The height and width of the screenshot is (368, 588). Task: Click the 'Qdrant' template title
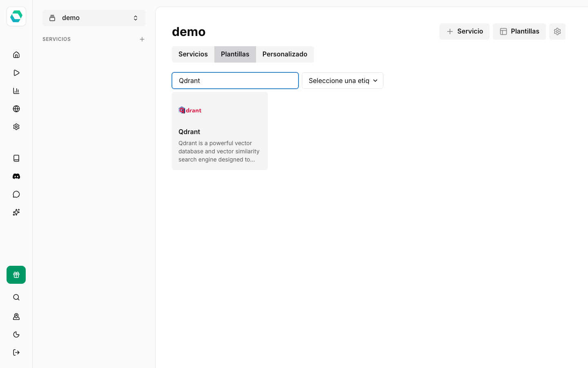189,132
